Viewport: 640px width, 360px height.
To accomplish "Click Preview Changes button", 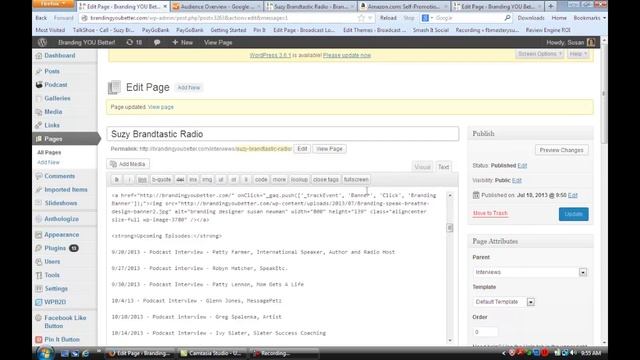I will [x=561, y=150].
